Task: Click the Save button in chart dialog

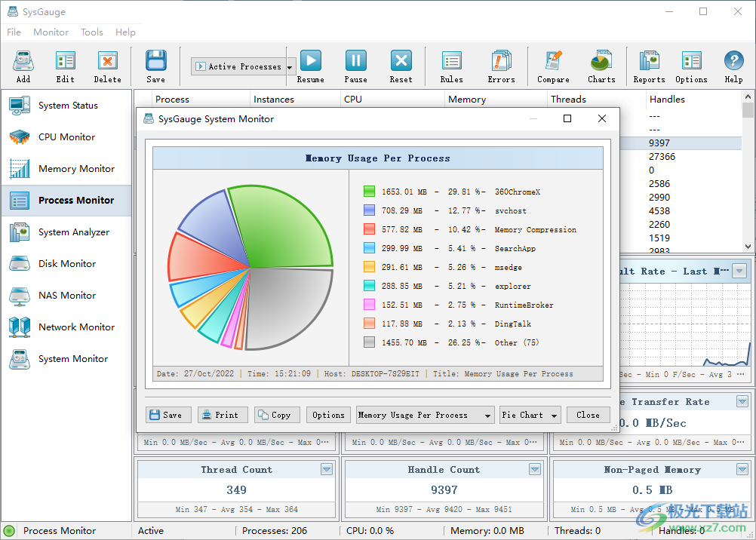Action: coord(168,415)
